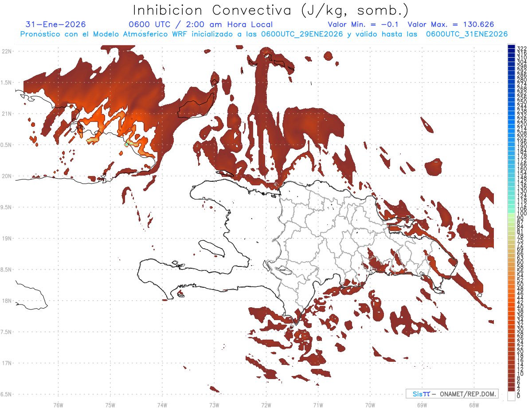532x411 pixels.
Task: Click the '0600 UTC / 2:00 am Hora Local' label
Action: pyautogui.click(x=200, y=25)
